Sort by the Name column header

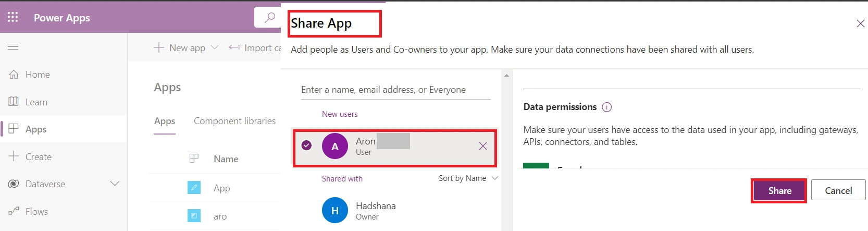click(x=226, y=159)
